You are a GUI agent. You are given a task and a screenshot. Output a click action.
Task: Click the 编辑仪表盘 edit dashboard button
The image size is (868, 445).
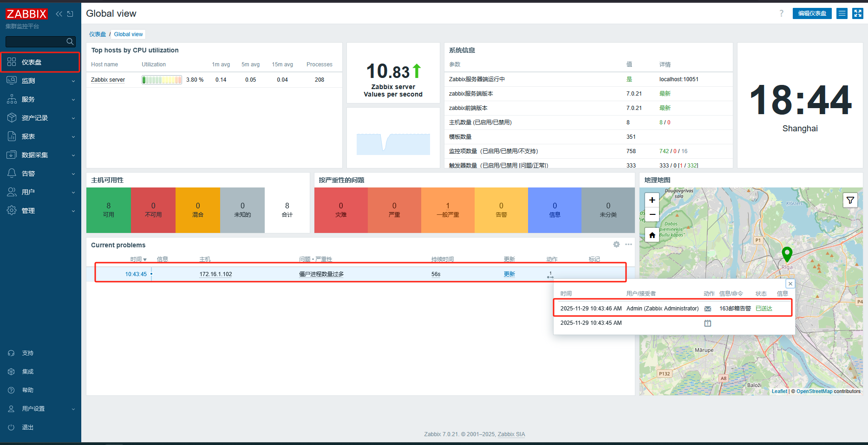(x=812, y=13)
